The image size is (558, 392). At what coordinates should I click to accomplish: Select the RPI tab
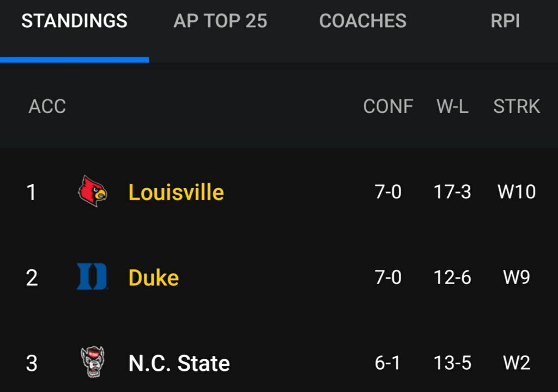505,21
